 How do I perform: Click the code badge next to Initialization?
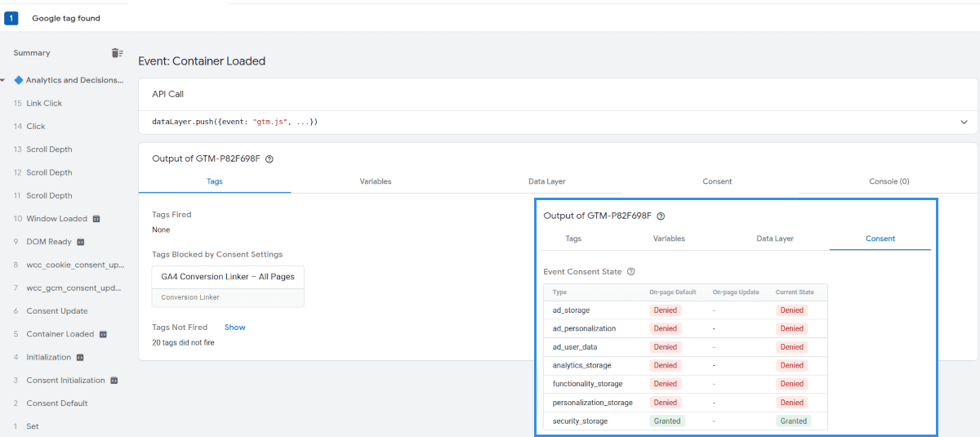click(79, 357)
